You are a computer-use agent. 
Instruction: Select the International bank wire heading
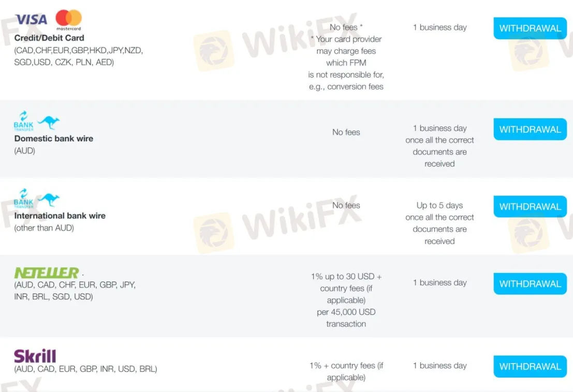coord(60,216)
